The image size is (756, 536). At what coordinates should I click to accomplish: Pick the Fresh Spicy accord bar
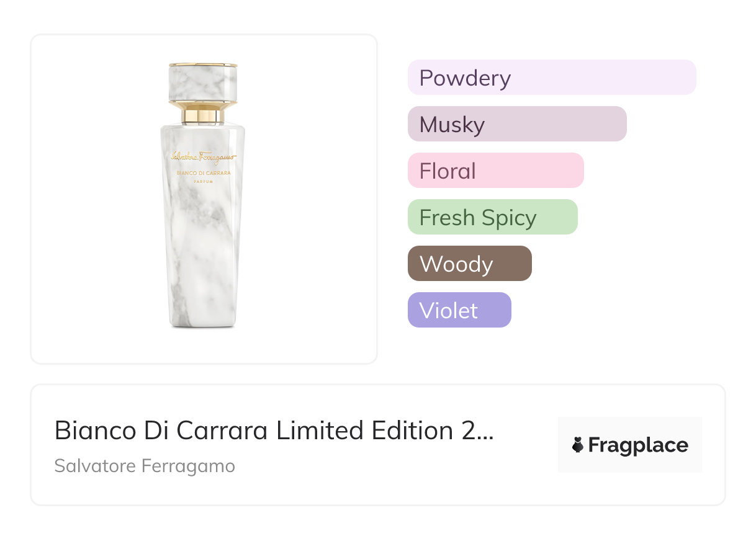click(x=492, y=217)
